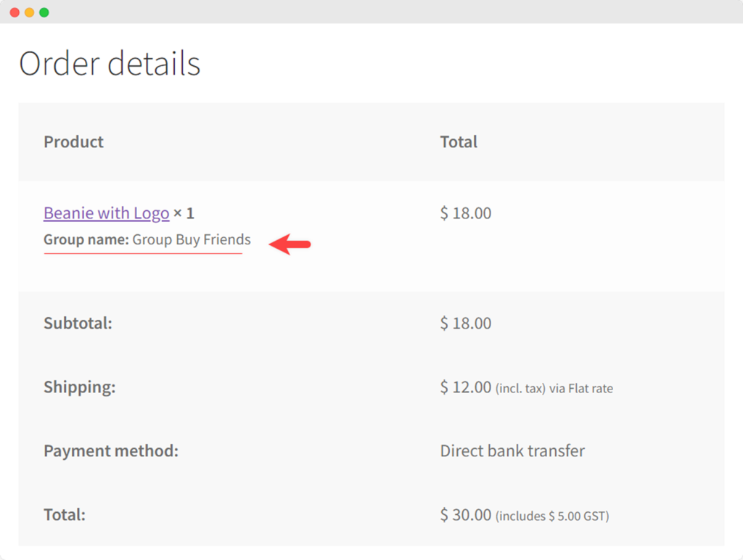
Task: Click the green maximize window button
Action: tap(44, 12)
